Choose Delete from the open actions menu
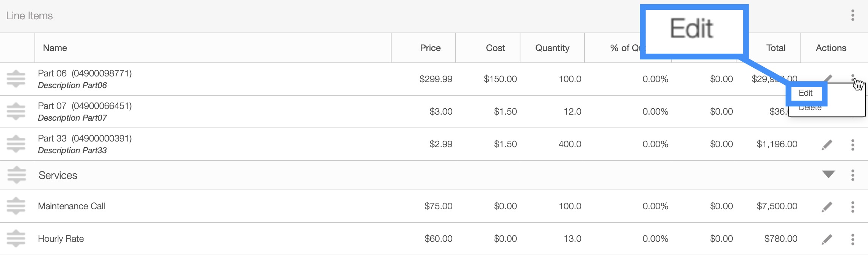Image resolution: width=868 pixels, height=255 pixels. tap(810, 109)
